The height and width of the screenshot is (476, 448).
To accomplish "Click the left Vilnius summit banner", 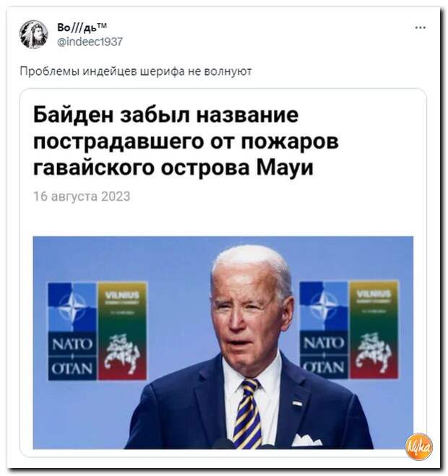I will click(122, 331).
